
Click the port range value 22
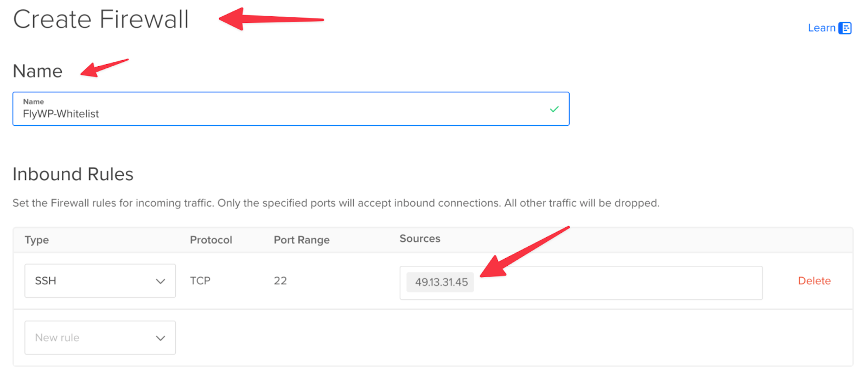280,281
